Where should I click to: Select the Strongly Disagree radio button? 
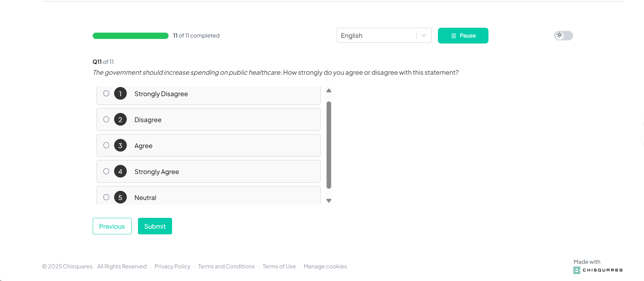coord(106,93)
